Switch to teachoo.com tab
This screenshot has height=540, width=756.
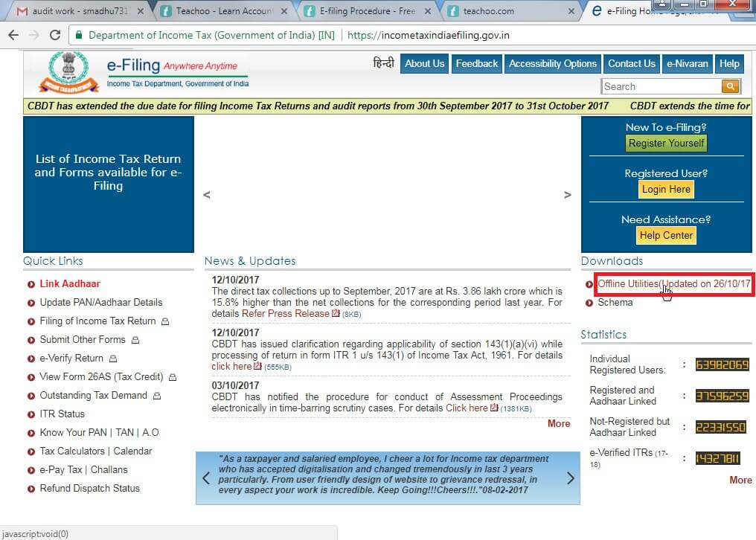pyautogui.click(x=510, y=11)
